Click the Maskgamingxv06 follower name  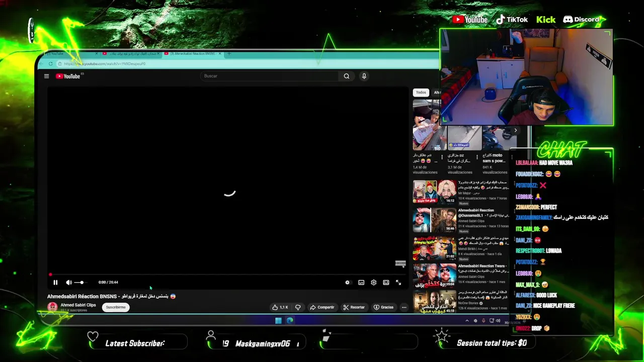[263, 343]
